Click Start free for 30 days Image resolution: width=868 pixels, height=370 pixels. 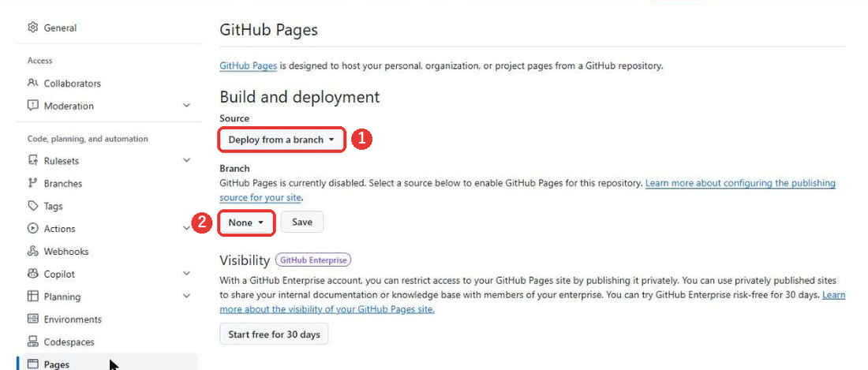click(274, 334)
